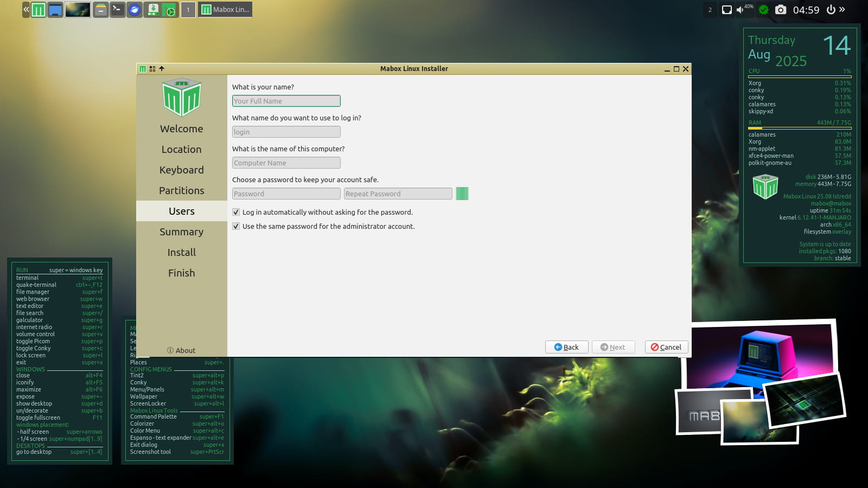868x488 pixels.
Task: Maximize the Mabox Linux Installer window
Action: click(x=676, y=69)
